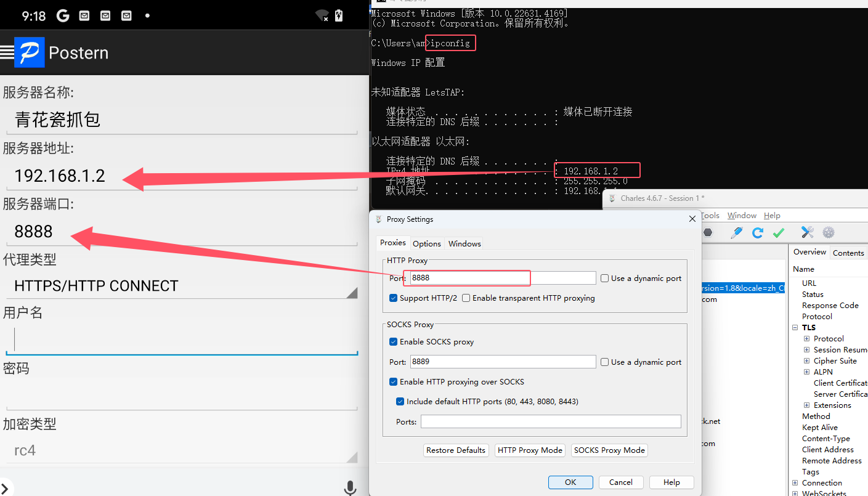Open the Postern hamburger menu
This screenshot has width=868, height=496.
[x=7, y=52]
